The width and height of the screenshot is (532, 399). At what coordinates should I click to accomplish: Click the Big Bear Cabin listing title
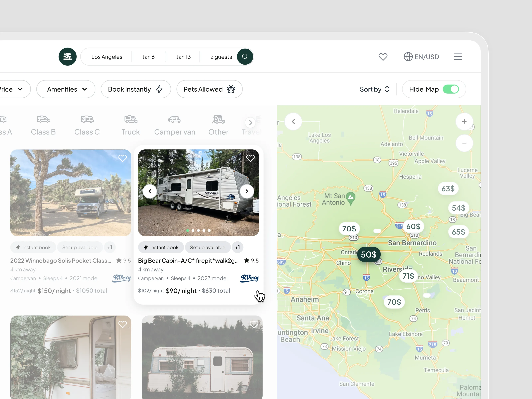point(188,261)
